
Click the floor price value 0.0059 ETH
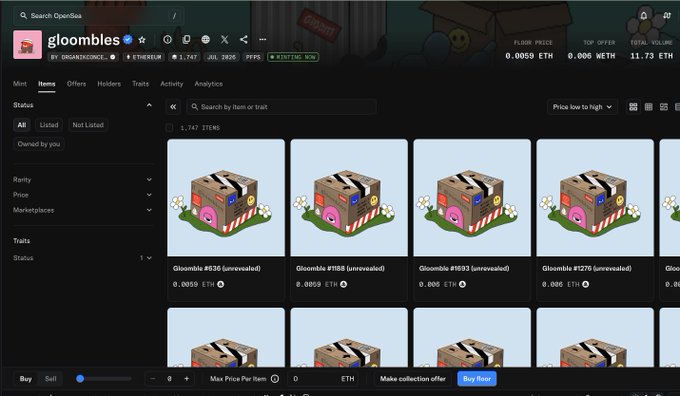point(529,56)
